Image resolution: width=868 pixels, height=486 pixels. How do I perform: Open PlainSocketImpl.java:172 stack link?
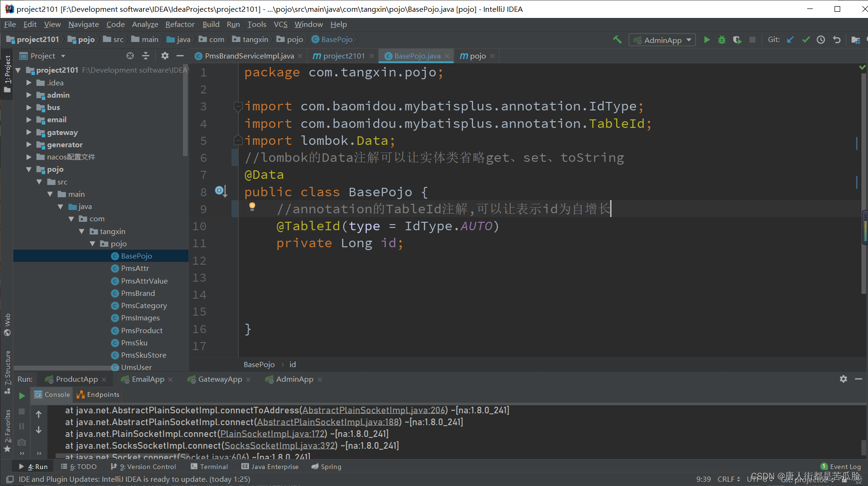(273, 434)
